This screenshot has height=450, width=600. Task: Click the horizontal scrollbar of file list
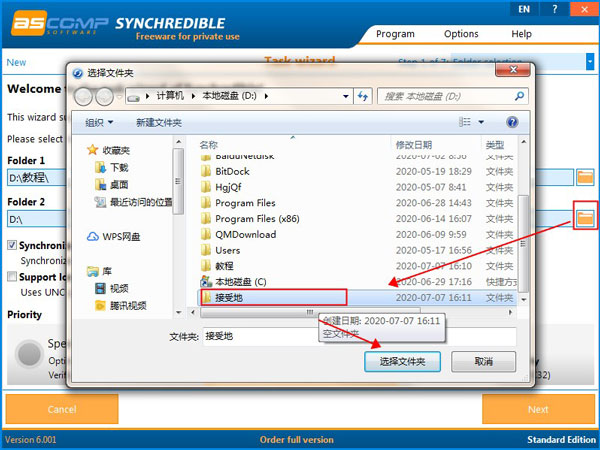[310, 312]
